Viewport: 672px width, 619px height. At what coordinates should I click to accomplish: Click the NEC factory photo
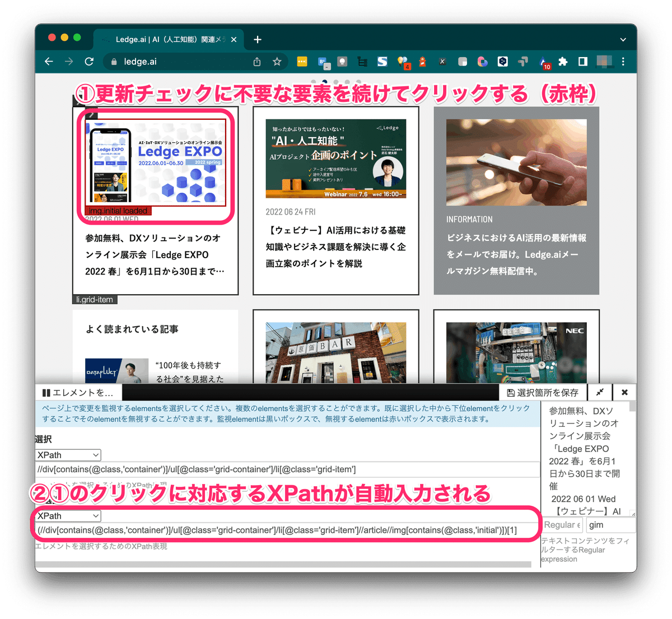click(x=516, y=352)
